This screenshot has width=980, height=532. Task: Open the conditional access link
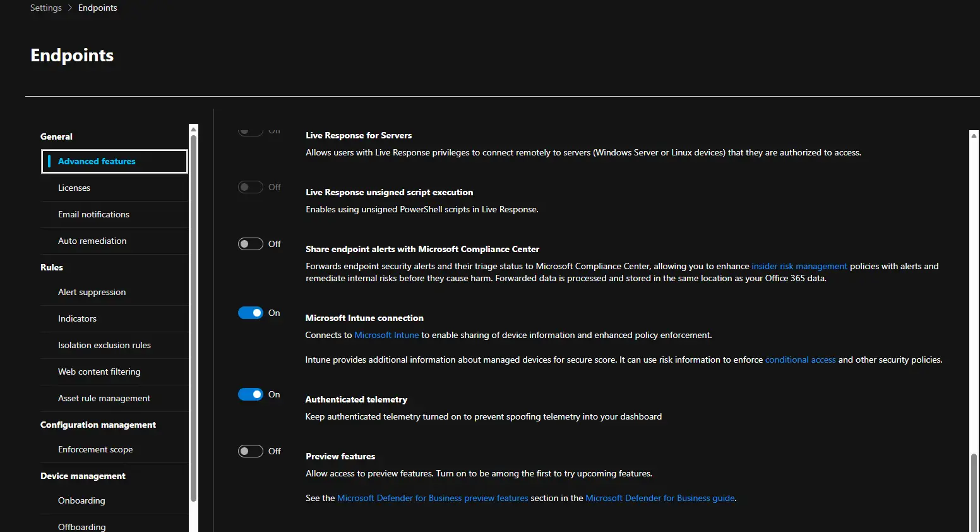coord(800,360)
